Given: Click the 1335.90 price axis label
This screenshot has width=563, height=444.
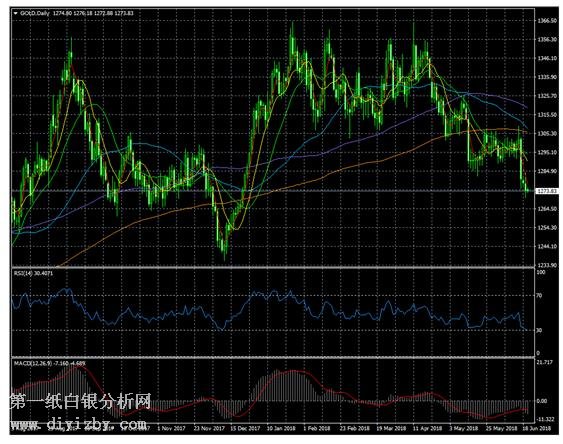Looking at the screenshot, I should click(546, 77).
